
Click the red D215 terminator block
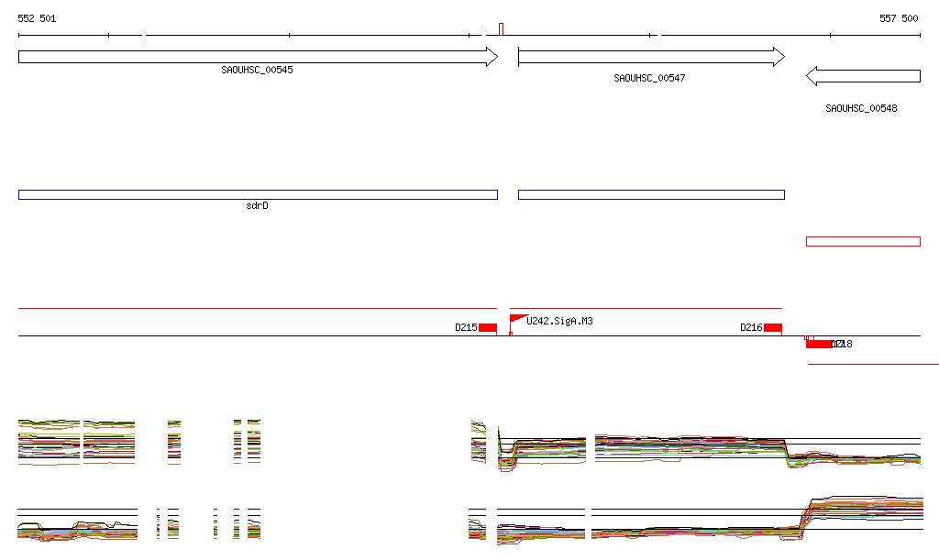click(x=488, y=328)
